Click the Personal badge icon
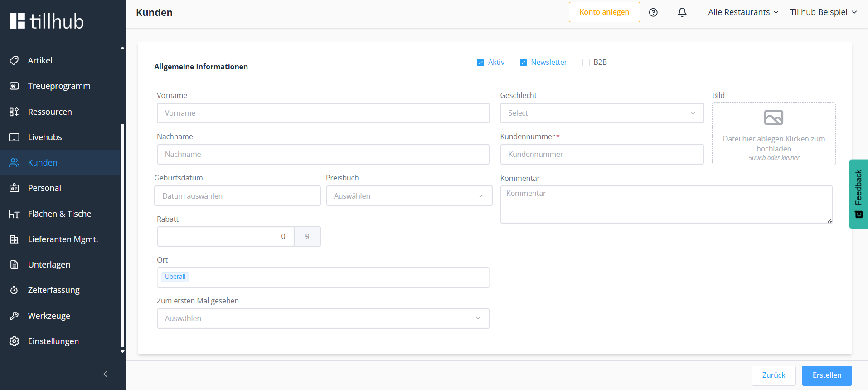868x390 pixels. coord(14,188)
